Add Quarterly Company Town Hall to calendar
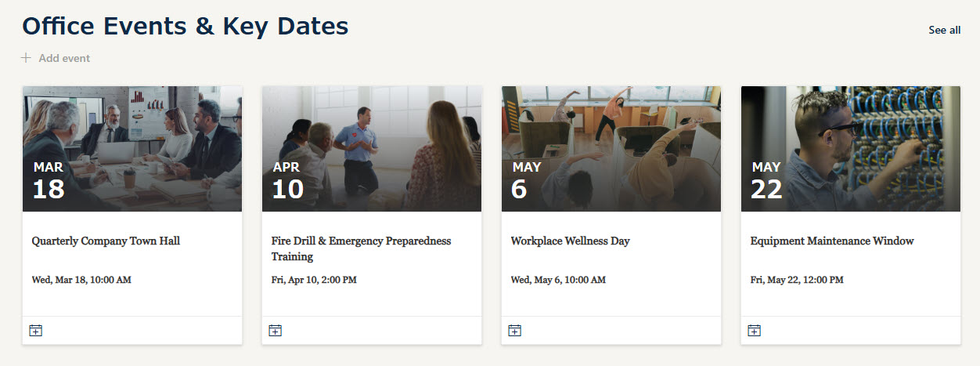This screenshot has width=980, height=366. pyautogui.click(x=35, y=331)
